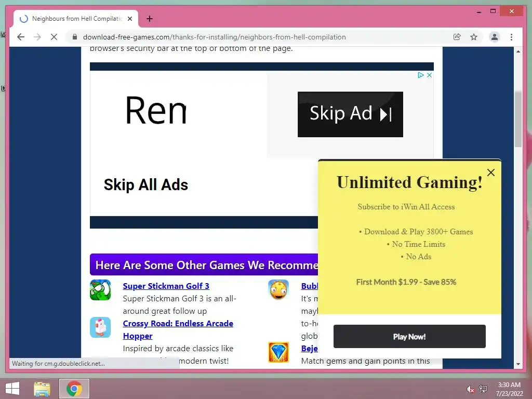Click the Play Now! button

(x=409, y=336)
